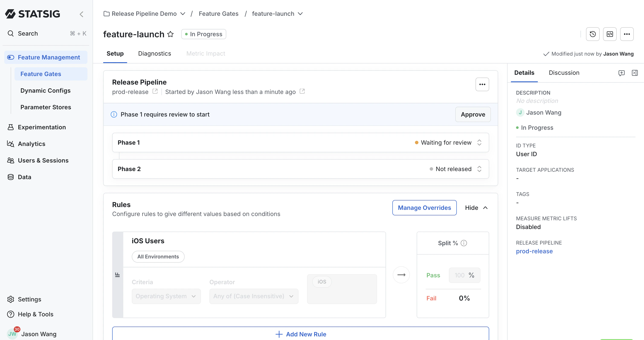Edit the Pass percentage value of 100
Viewport: 644px width, 340px height.
coord(460,275)
